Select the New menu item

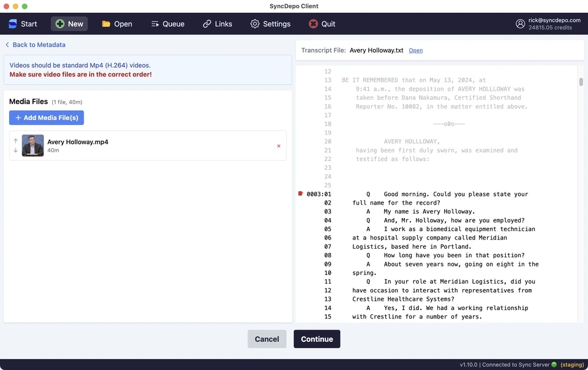coord(69,24)
